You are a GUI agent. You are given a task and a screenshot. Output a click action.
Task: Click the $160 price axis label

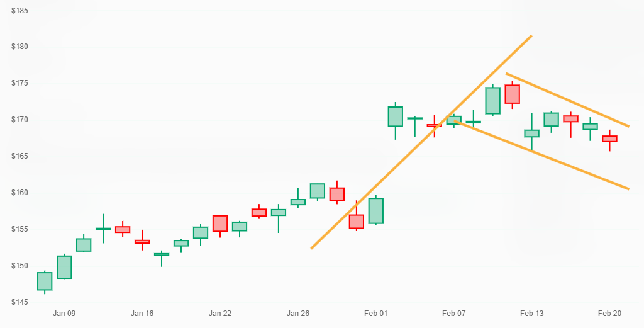pos(21,193)
